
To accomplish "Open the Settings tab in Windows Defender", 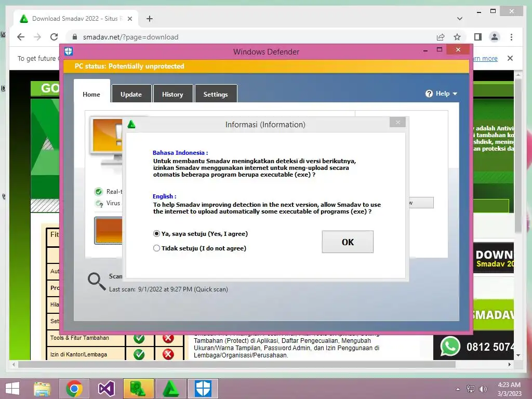I will [216, 95].
